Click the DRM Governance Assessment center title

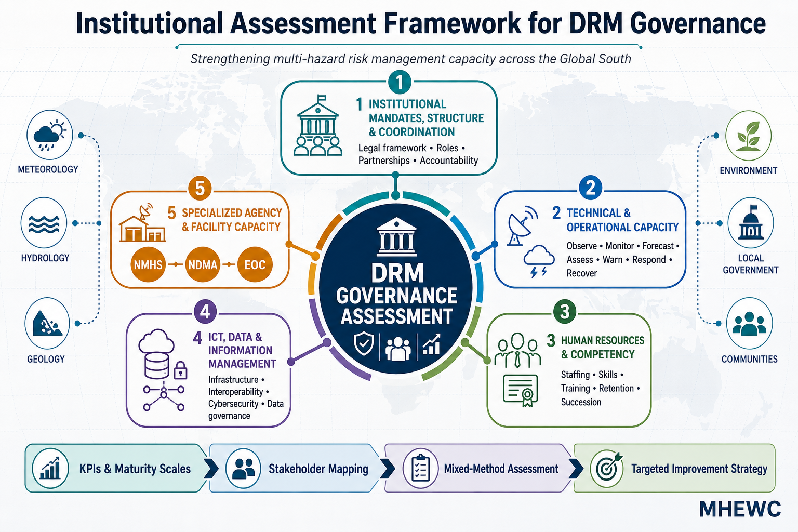396,295
